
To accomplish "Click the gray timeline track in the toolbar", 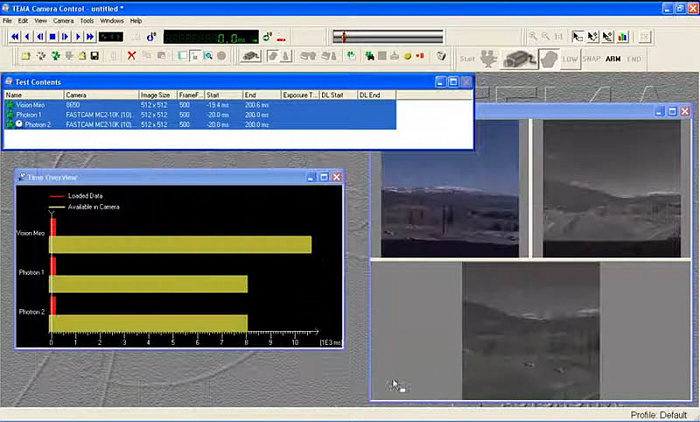I will [x=388, y=37].
